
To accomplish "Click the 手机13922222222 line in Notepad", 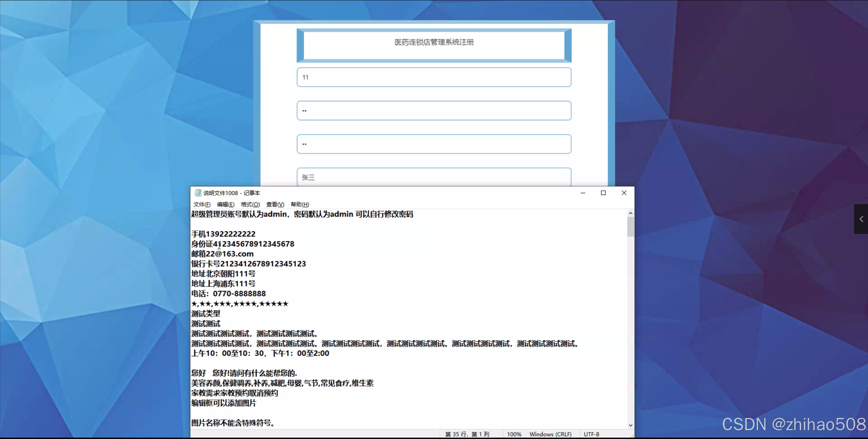I will point(224,234).
